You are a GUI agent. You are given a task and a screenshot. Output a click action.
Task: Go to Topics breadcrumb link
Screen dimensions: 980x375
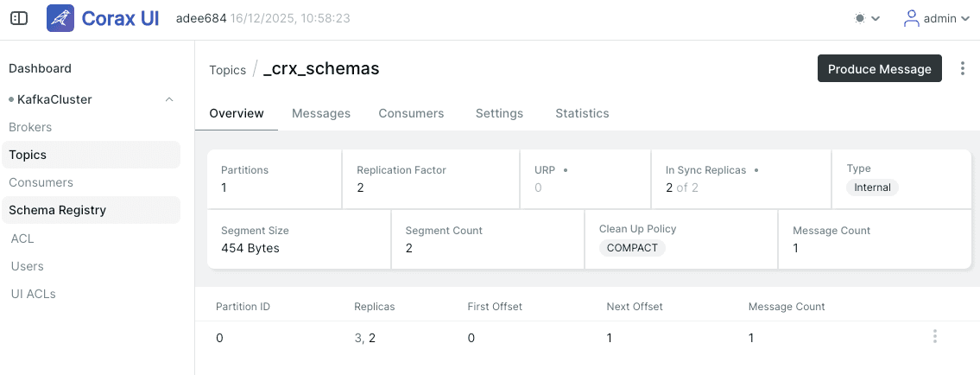click(227, 70)
